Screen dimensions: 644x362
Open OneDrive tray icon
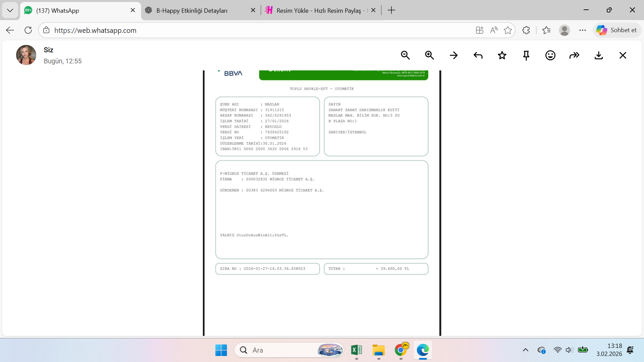coord(541,350)
